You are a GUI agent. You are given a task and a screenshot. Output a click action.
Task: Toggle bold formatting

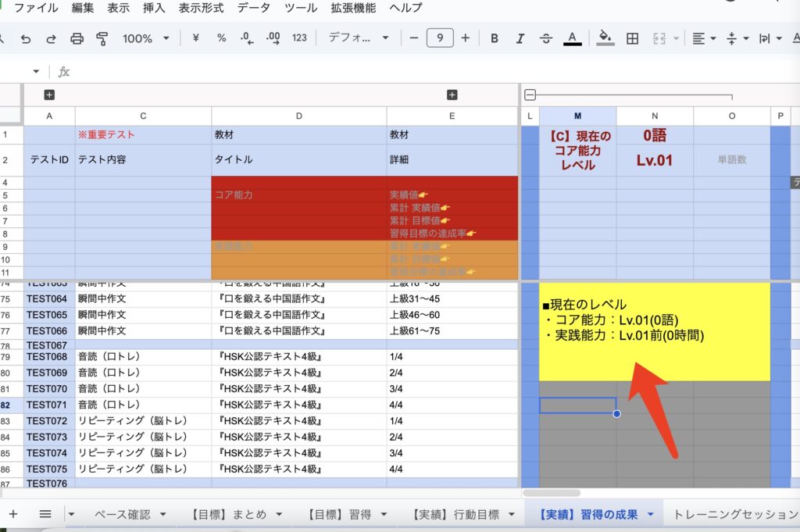[x=495, y=38]
